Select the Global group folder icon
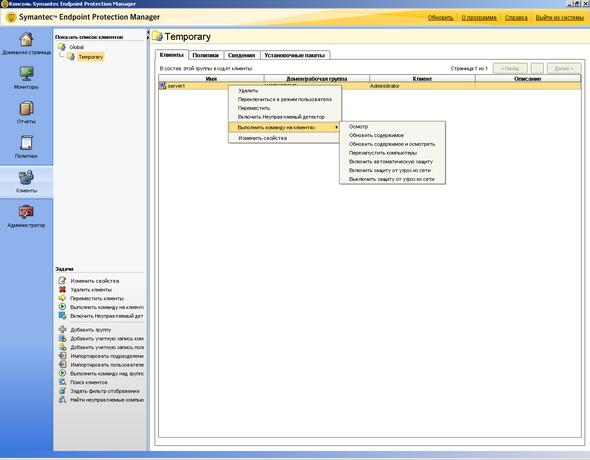 tap(61, 47)
